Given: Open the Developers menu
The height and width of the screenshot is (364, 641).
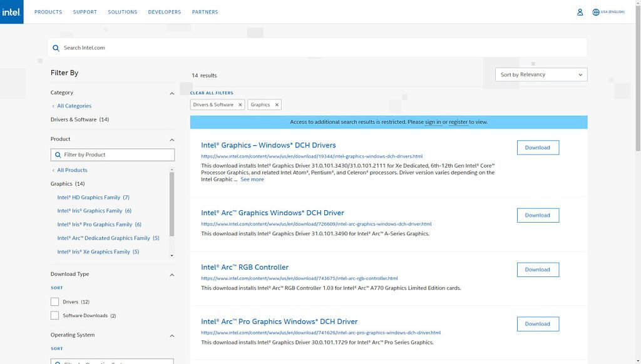Looking at the screenshot, I should tap(164, 12).
